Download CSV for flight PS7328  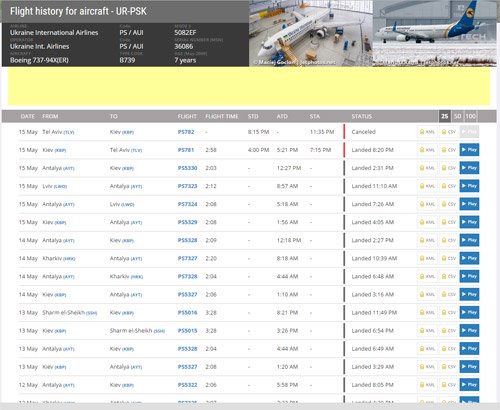pos(448,276)
